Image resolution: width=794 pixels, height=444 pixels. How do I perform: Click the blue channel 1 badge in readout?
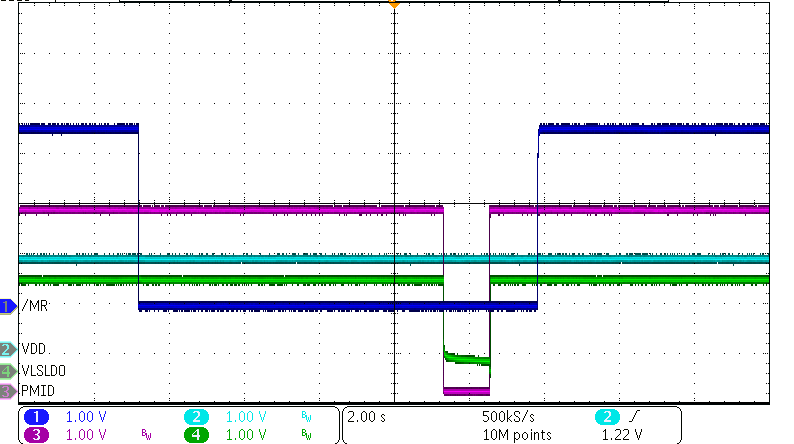pos(36,416)
